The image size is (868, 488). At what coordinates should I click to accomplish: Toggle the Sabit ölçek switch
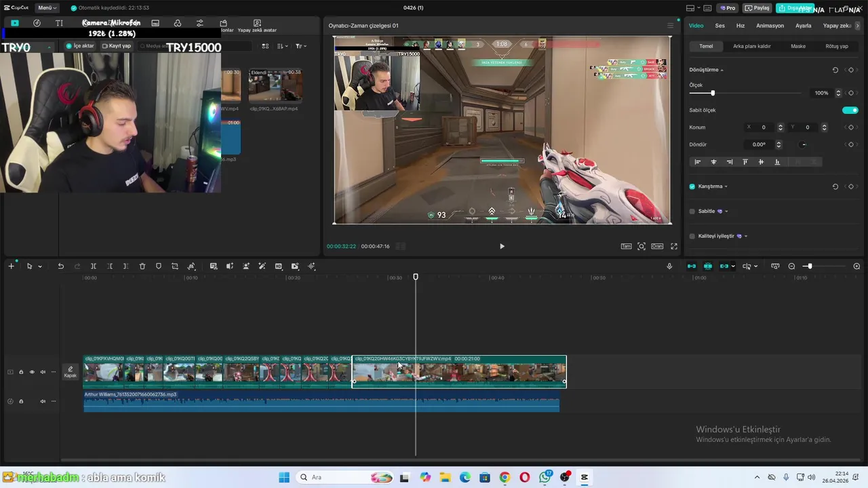850,110
